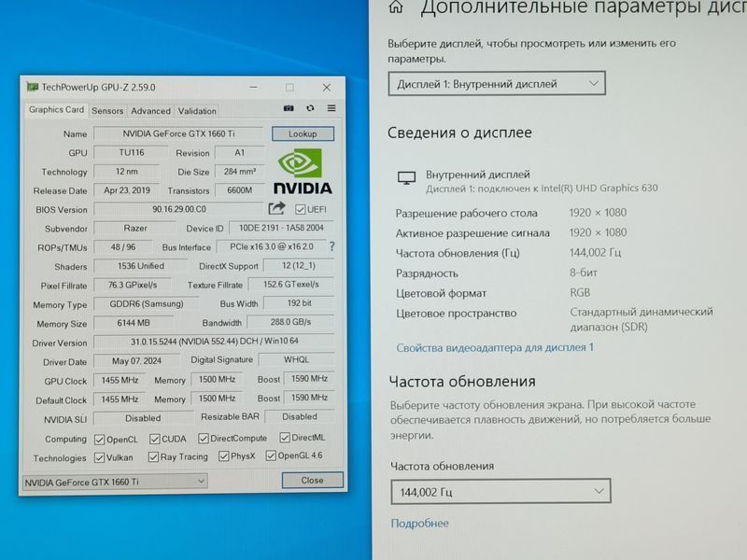This screenshot has height=560, width=747.
Task: Click the Digital Signature field WHQL
Action: pos(296,359)
